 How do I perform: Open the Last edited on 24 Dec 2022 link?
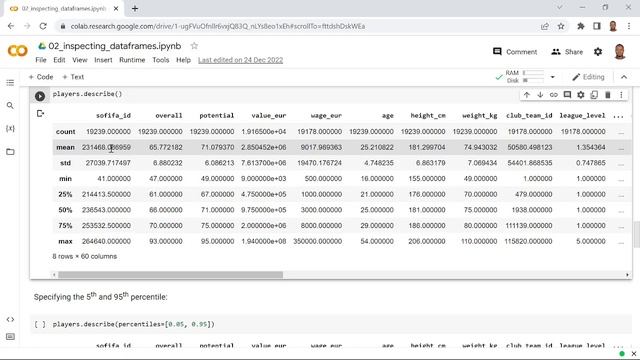coord(240,60)
